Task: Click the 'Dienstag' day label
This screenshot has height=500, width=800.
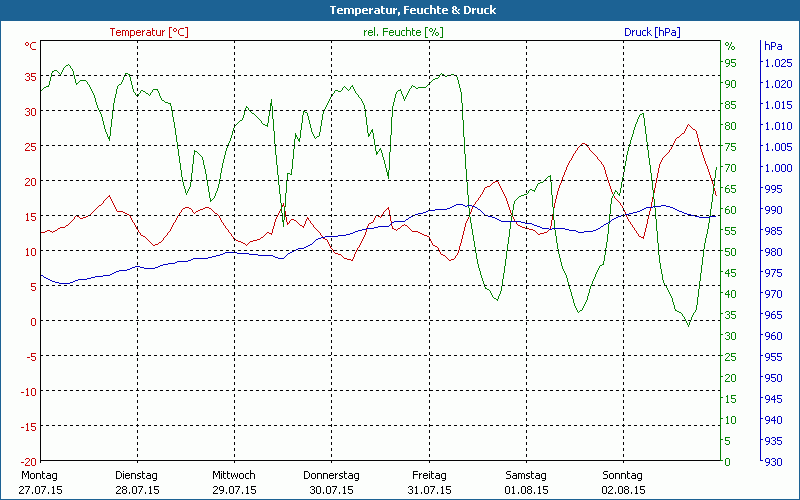Action: pyautogui.click(x=136, y=475)
